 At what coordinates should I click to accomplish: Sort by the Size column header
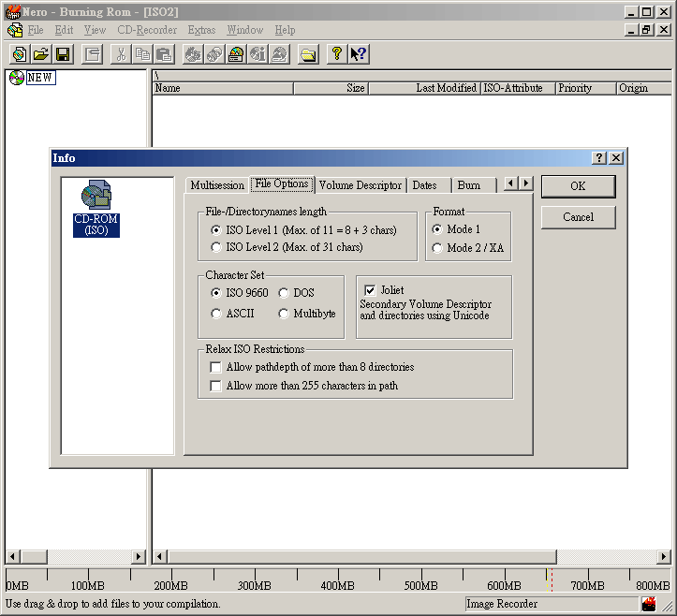[331, 88]
